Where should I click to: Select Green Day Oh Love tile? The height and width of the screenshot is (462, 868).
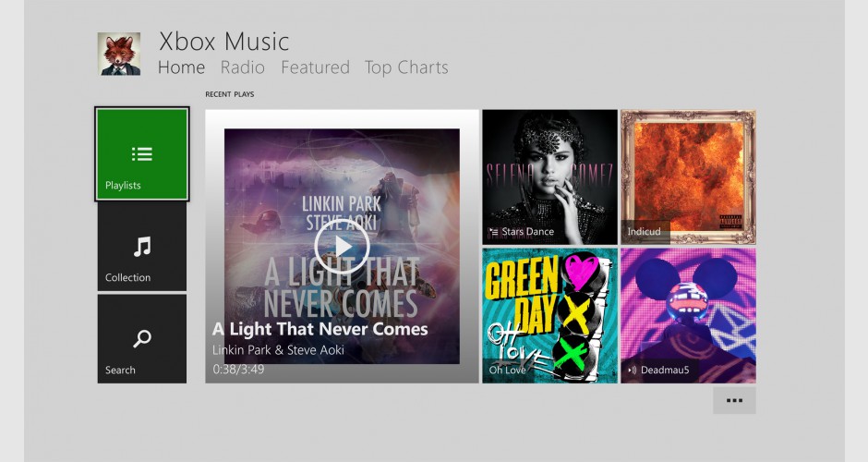coord(549,315)
